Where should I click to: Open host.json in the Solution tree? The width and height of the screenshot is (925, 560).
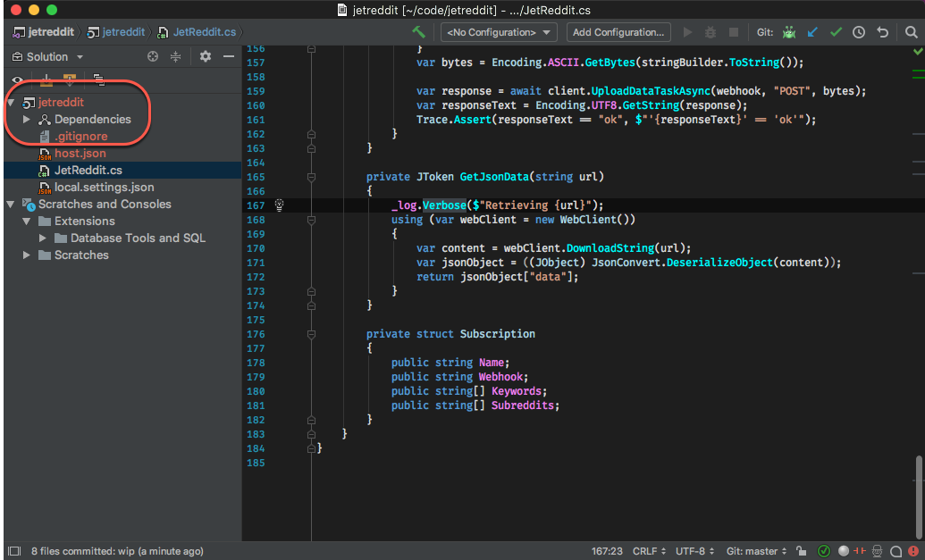pos(80,154)
